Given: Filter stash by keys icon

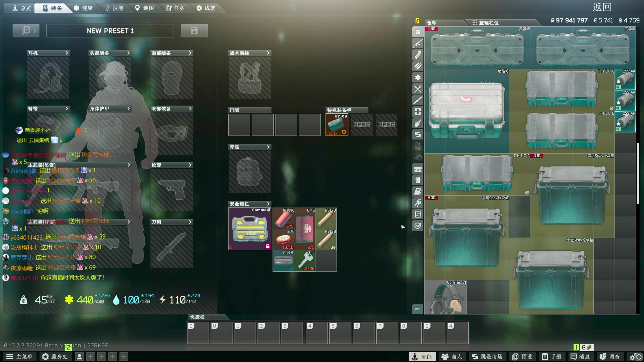Looking at the screenshot, I should (418, 203).
